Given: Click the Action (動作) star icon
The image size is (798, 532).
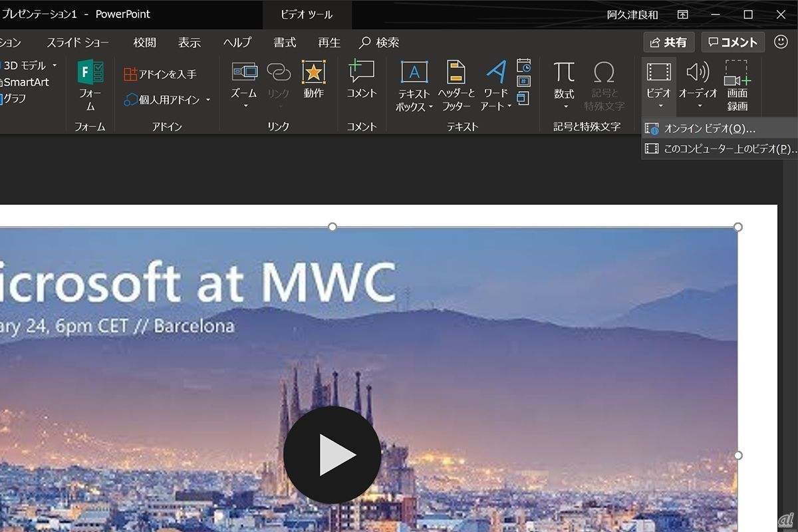Looking at the screenshot, I should [313, 72].
